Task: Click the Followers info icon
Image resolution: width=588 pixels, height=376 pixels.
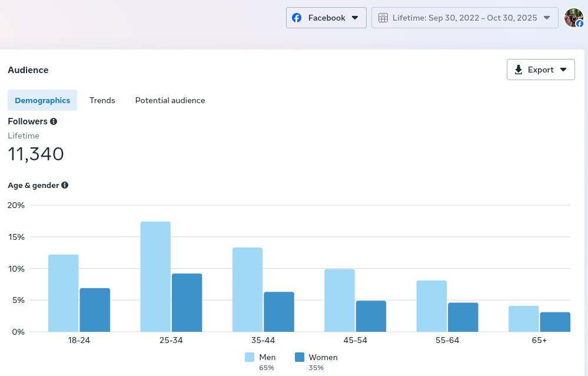Action: click(54, 121)
